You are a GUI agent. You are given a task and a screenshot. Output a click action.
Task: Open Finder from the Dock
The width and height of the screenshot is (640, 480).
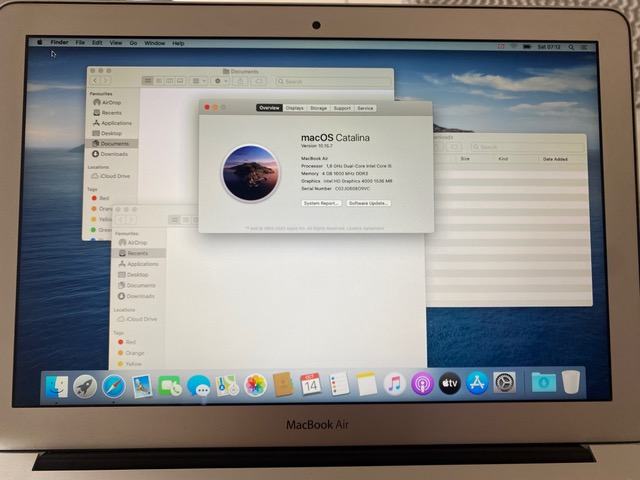56,386
